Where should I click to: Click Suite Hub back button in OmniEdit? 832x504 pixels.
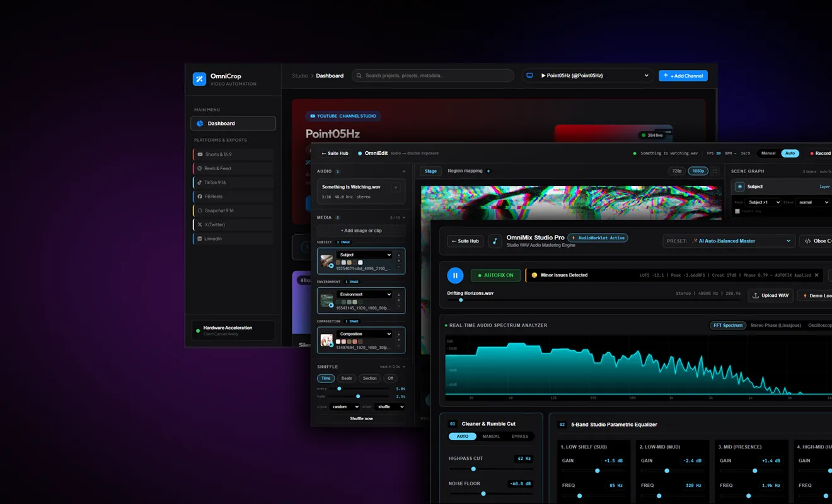point(335,153)
